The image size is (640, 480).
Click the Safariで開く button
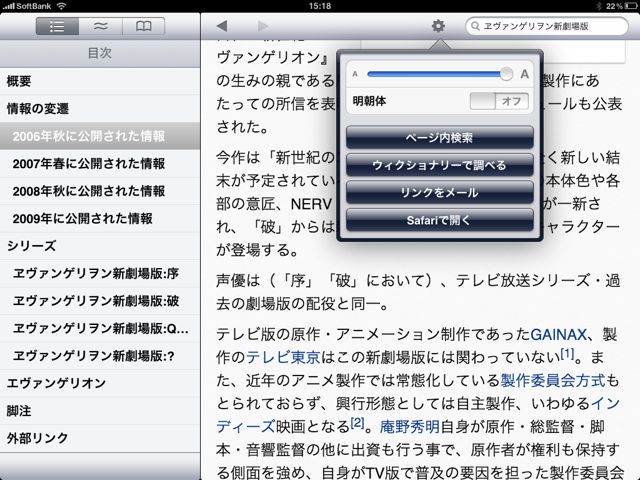[x=440, y=220]
